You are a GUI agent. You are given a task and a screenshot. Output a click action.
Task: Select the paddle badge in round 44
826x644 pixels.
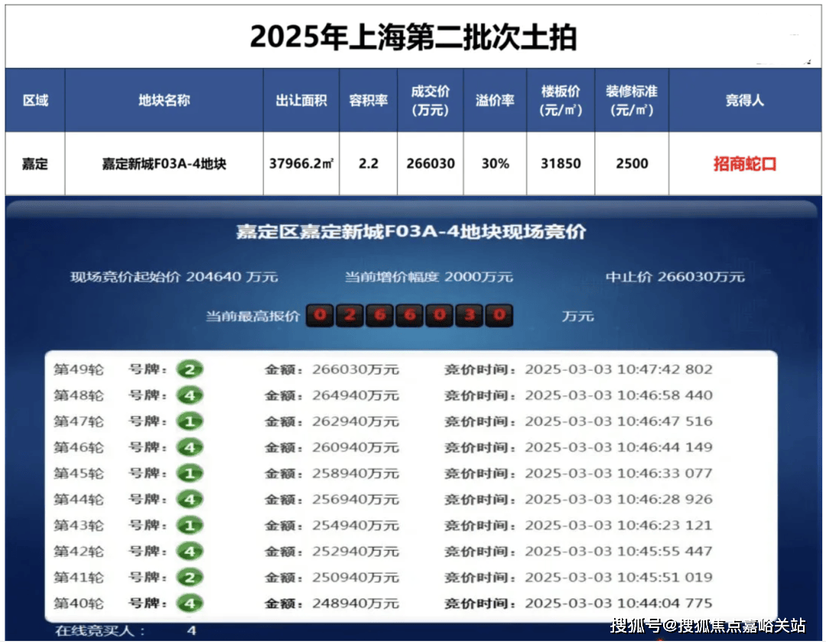(189, 500)
